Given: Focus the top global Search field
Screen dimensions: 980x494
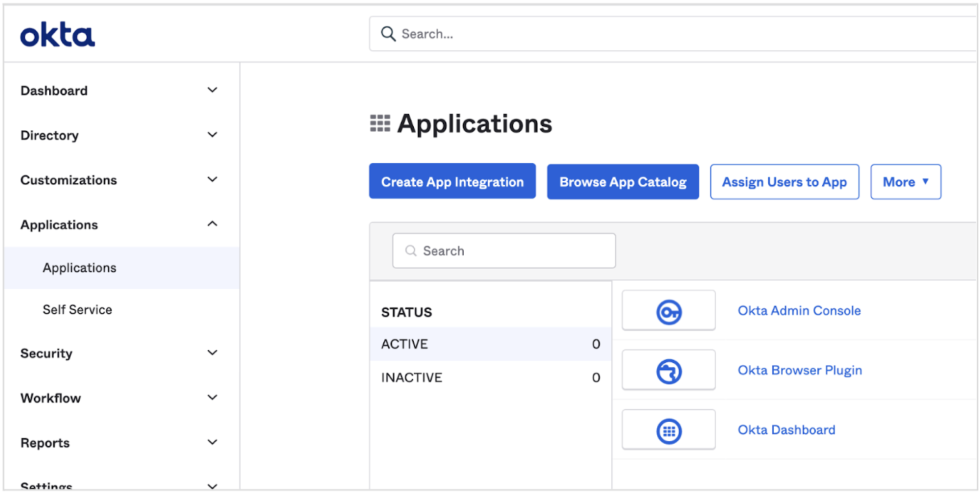Looking at the screenshot, I should click(672, 34).
